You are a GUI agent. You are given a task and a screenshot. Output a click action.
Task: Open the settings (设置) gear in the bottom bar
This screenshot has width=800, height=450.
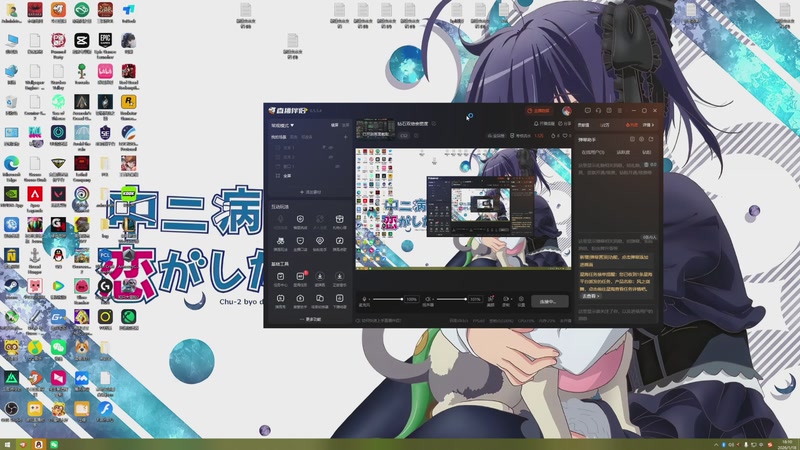pyautogui.click(x=521, y=299)
